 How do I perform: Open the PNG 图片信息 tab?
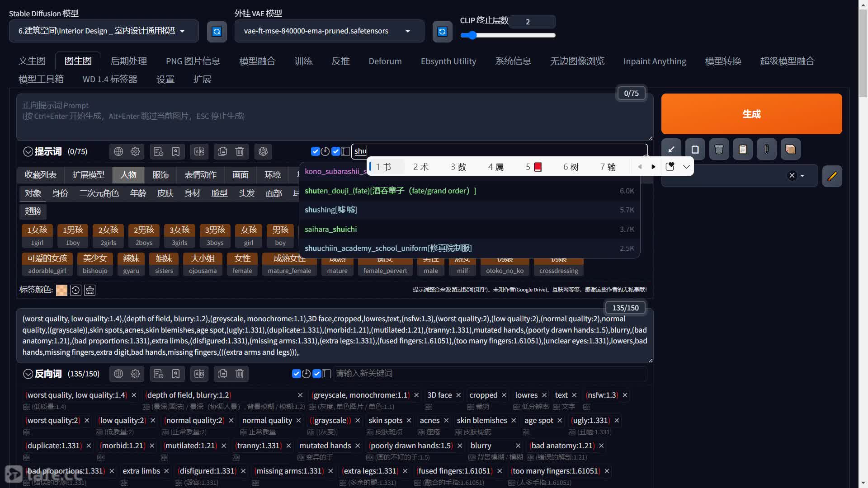pos(193,61)
